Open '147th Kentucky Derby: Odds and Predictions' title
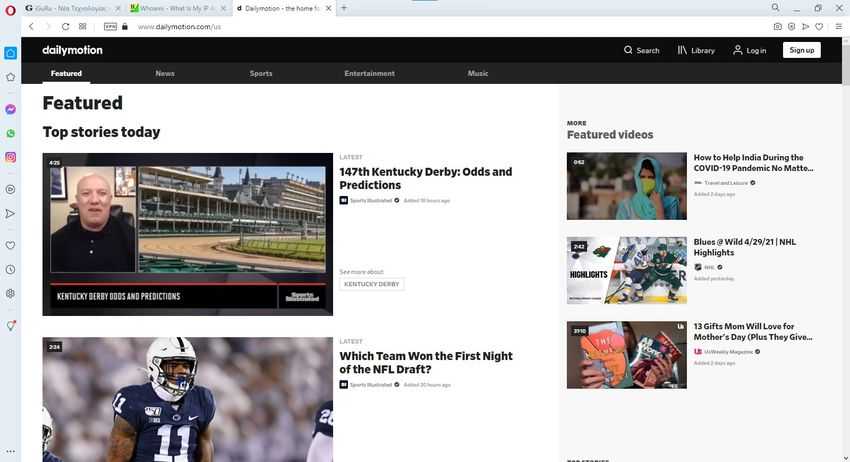The height and width of the screenshot is (462, 850). click(x=426, y=178)
